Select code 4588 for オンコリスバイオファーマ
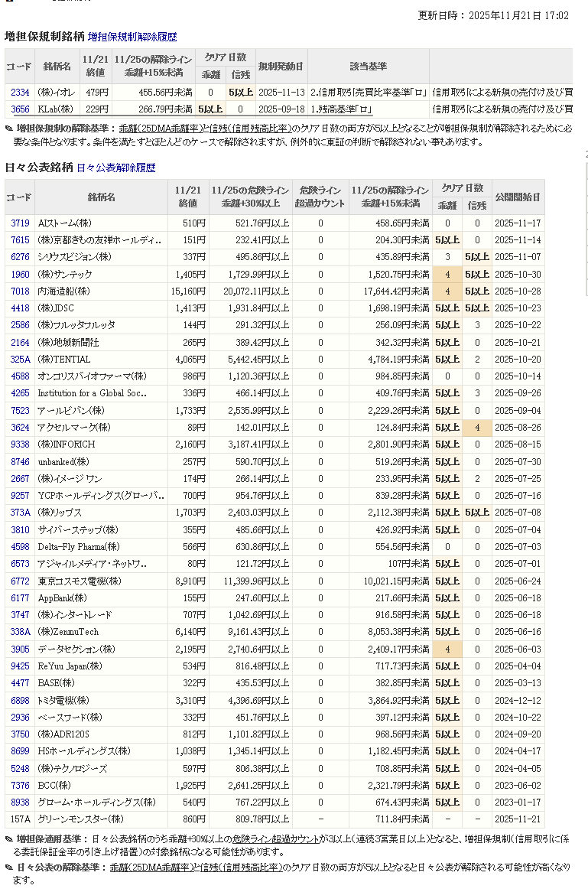 tap(20, 376)
